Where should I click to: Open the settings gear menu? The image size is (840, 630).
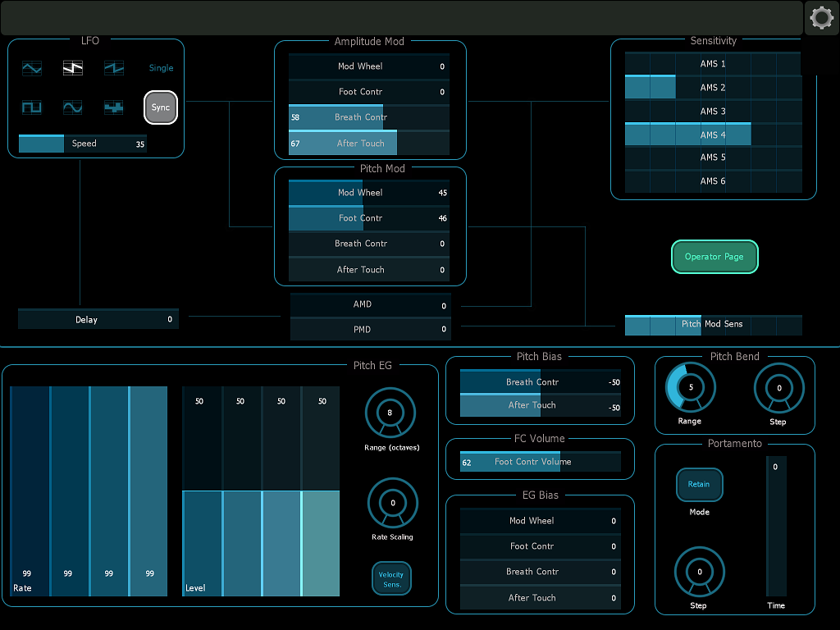[x=821, y=17]
